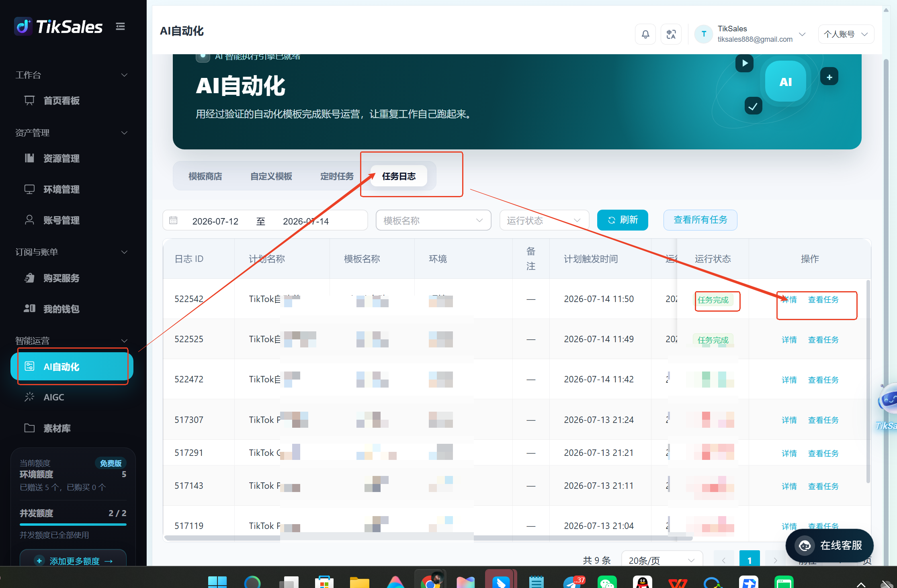The image size is (897, 588).
Task: Expand the 个人账号 account selector
Action: 846,34
